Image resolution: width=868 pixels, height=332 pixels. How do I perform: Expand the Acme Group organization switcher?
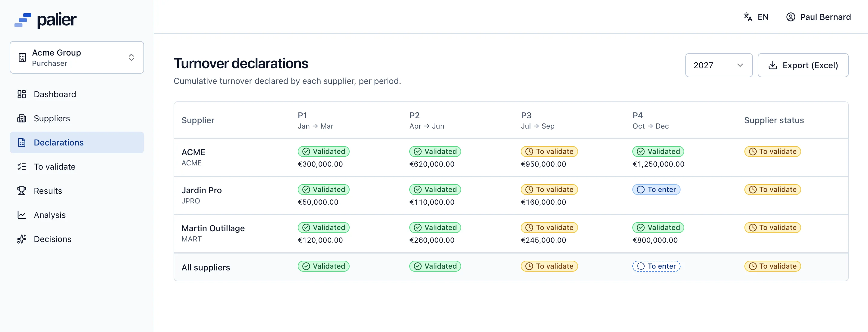pos(77,57)
